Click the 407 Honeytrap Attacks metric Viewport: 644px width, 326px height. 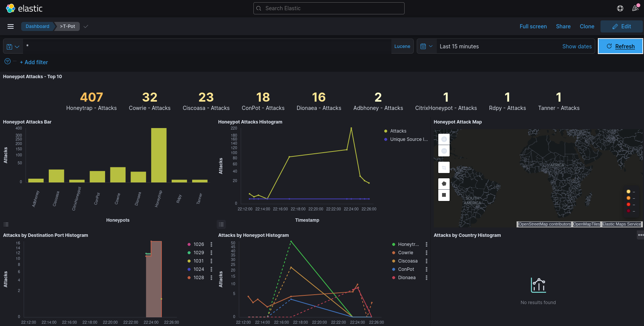pos(92,101)
